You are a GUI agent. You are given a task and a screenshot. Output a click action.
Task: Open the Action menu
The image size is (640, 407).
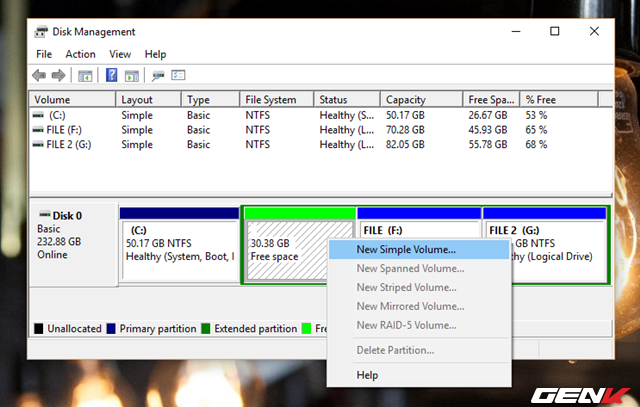click(80, 54)
